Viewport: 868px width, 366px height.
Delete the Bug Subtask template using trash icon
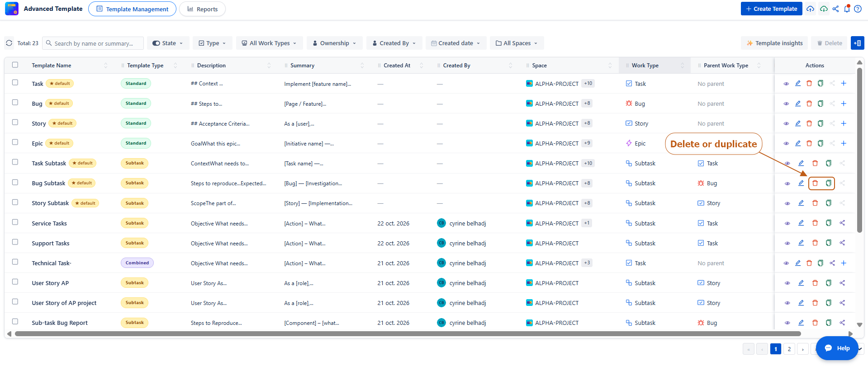tap(815, 183)
